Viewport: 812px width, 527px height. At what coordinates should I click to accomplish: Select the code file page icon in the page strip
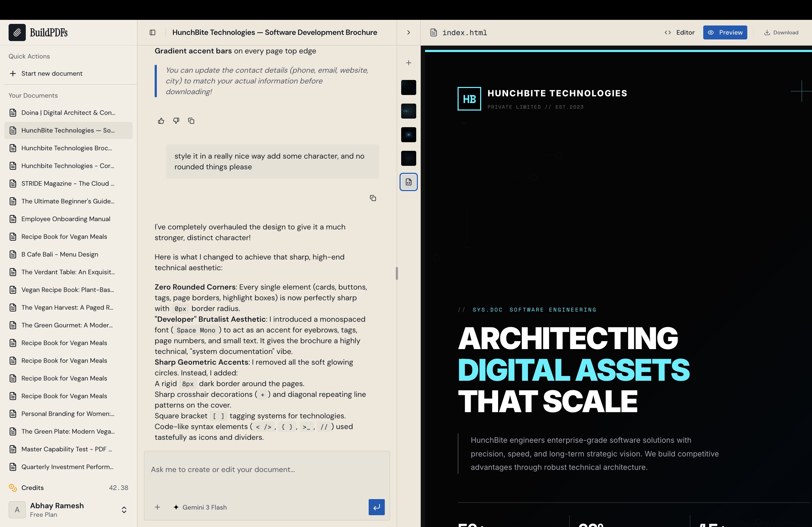pos(408,182)
